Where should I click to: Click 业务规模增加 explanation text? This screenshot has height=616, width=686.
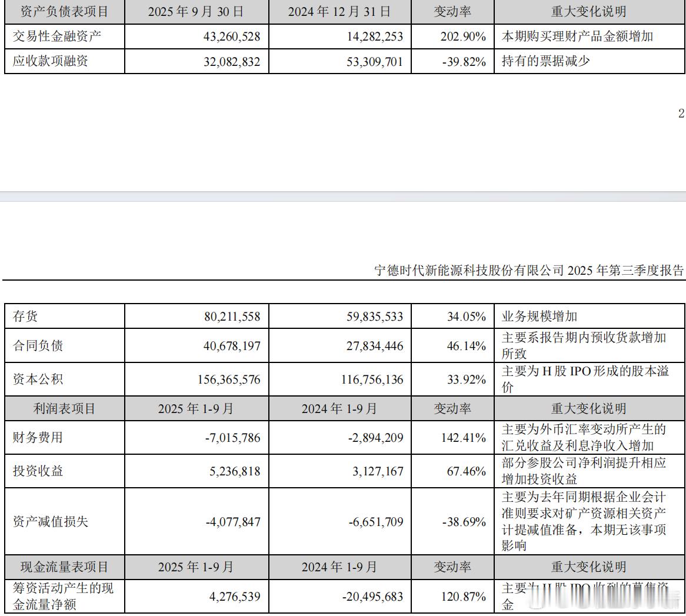coord(540,317)
